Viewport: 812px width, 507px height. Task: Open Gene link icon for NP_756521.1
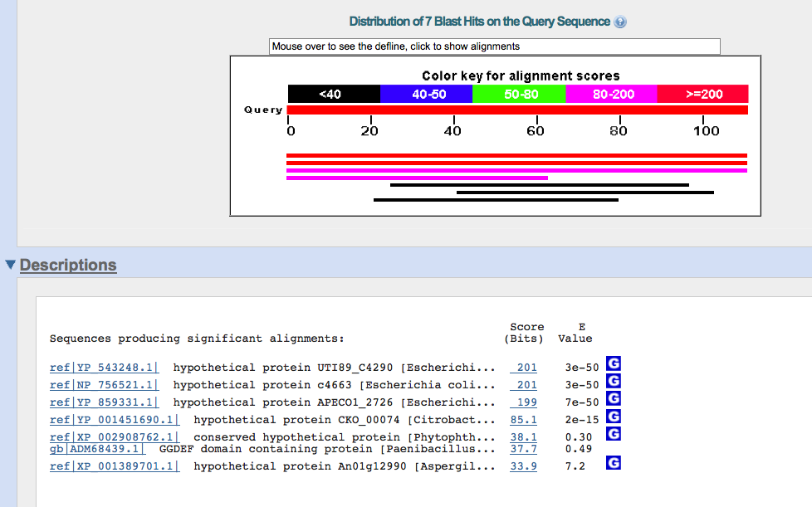click(x=614, y=381)
